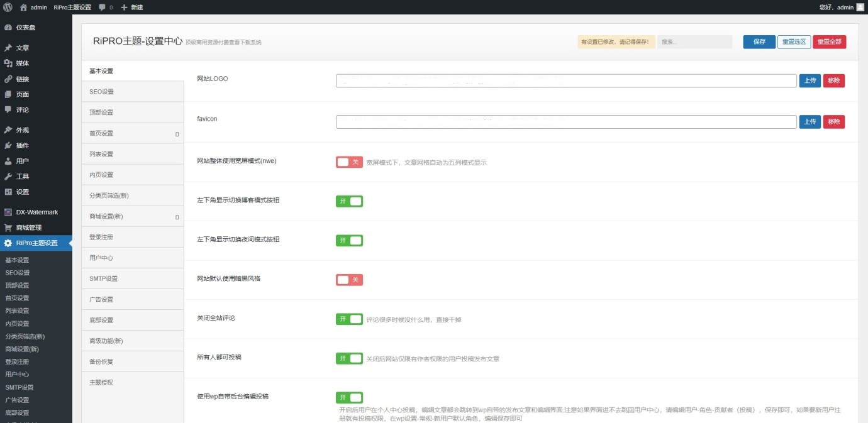Open the 设置 settings icon in the sidebar

pos(8,192)
